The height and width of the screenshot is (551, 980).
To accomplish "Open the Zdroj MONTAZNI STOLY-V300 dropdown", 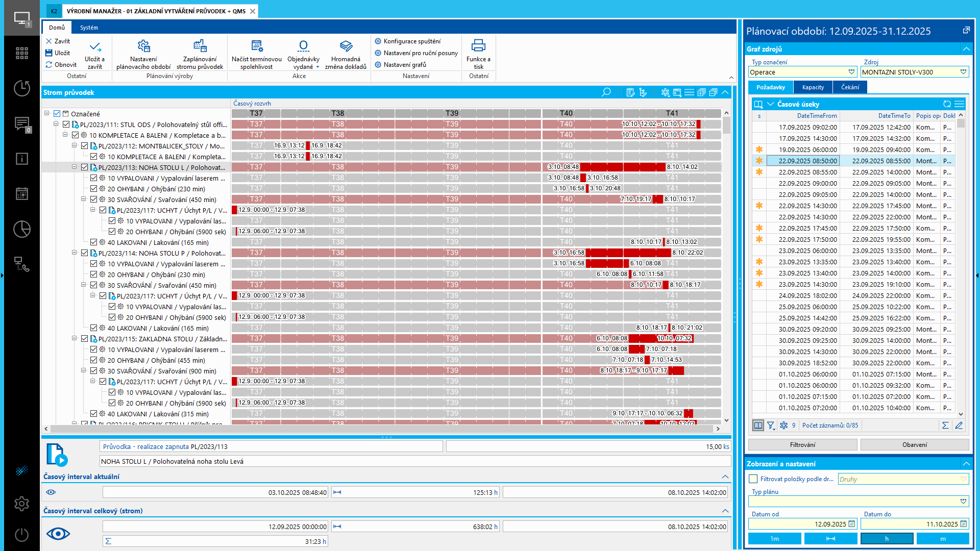I will (963, 72).
